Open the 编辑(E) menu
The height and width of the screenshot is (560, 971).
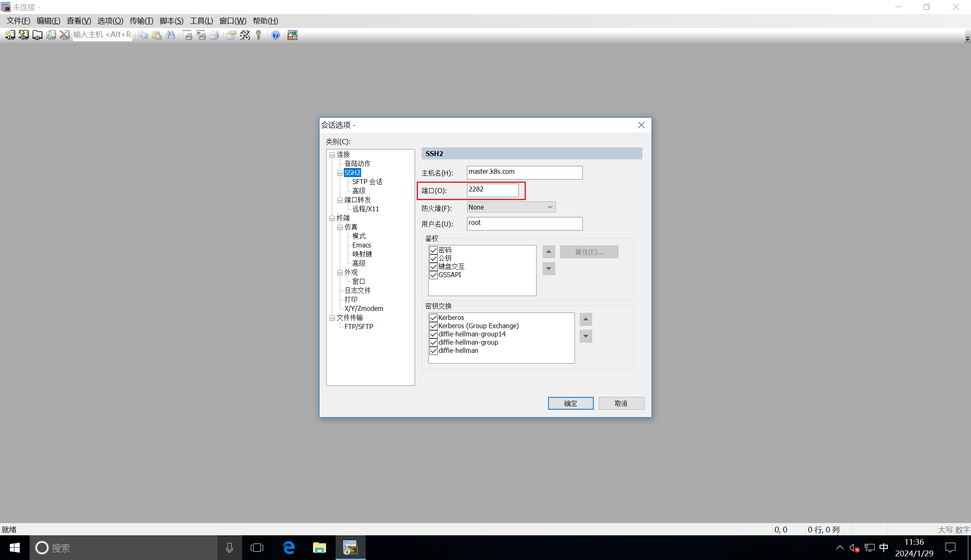[48, 21]
